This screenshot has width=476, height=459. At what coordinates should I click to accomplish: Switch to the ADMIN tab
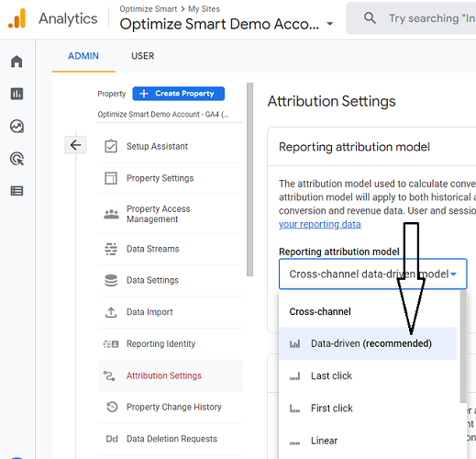(x=83, y=56)
